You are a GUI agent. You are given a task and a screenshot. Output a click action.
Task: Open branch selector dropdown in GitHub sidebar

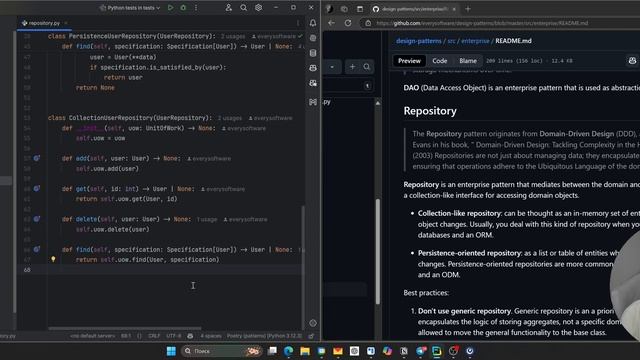point(332,67)
